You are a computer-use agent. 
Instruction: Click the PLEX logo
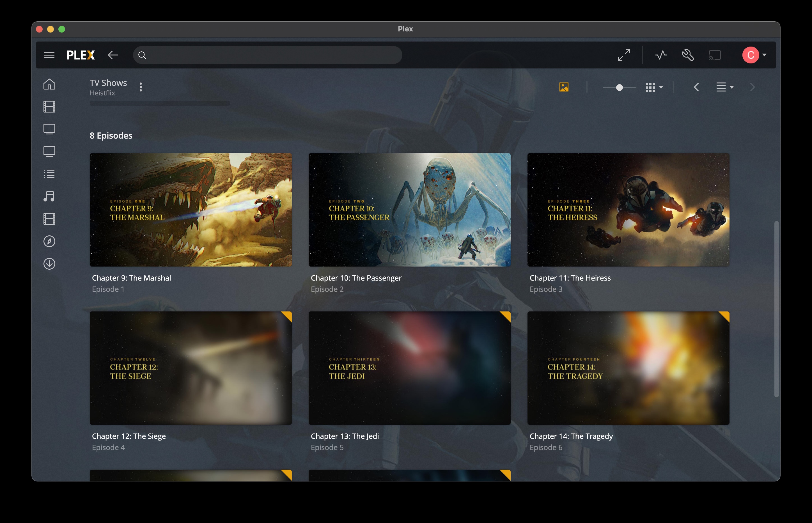[81, 55]
